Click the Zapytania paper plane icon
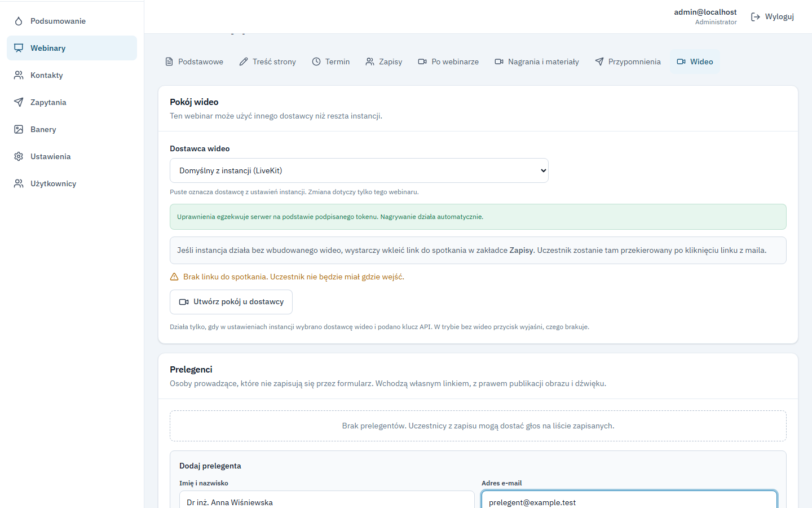 tap(19, 102)
